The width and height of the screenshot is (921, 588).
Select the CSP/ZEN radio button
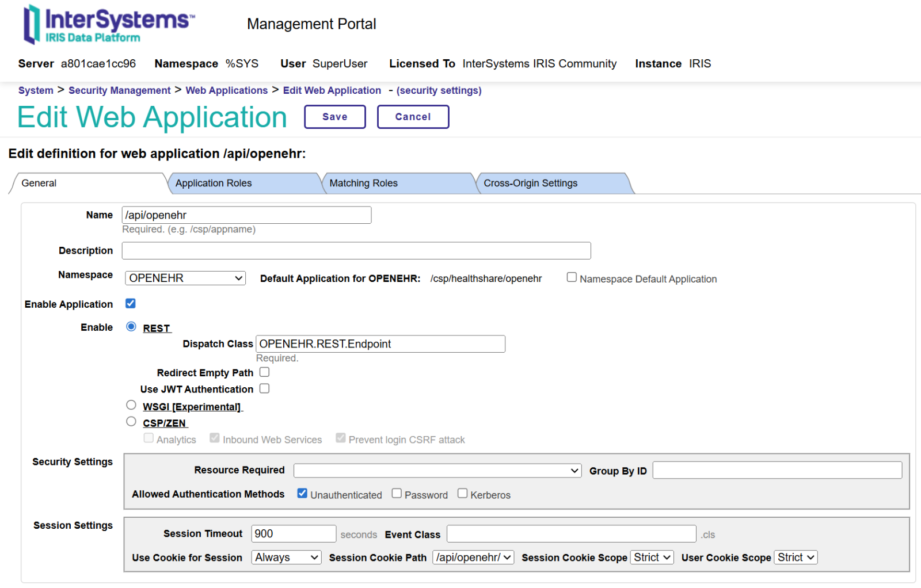pyautogui.click(x=131, y=422)
